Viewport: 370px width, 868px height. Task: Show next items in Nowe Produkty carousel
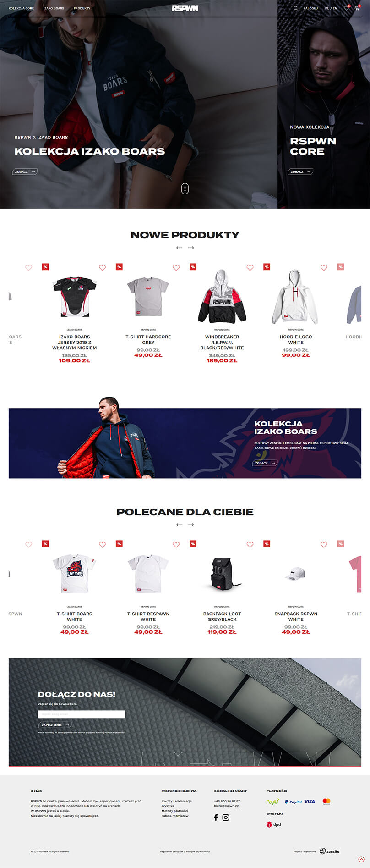pos(191,248)
